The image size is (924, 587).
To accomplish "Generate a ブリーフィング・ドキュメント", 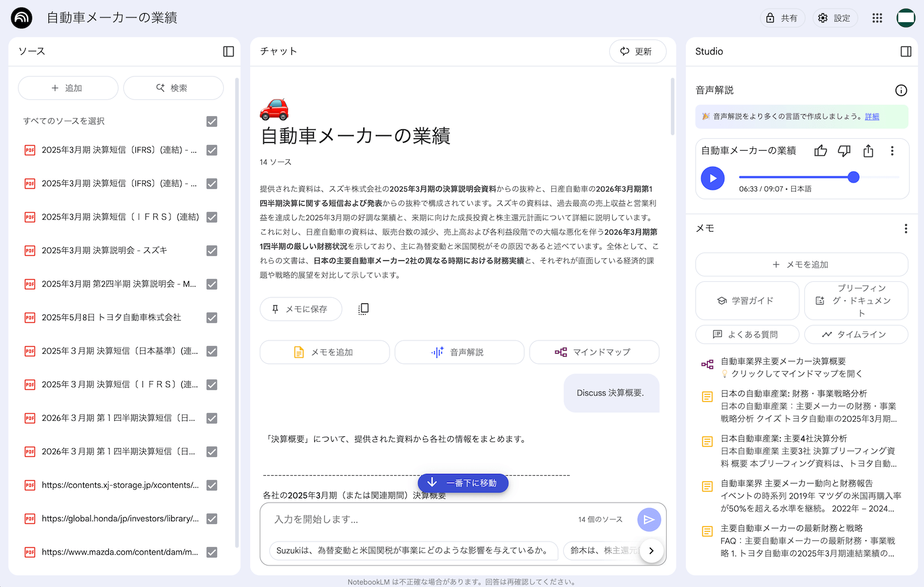I will tap(856, 301).
